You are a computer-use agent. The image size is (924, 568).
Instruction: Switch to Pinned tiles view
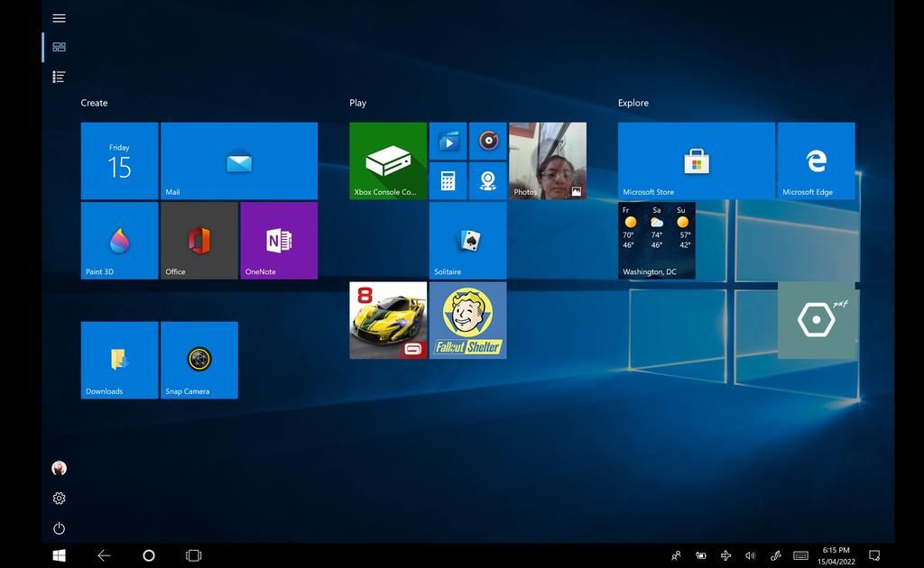(59, 47)
